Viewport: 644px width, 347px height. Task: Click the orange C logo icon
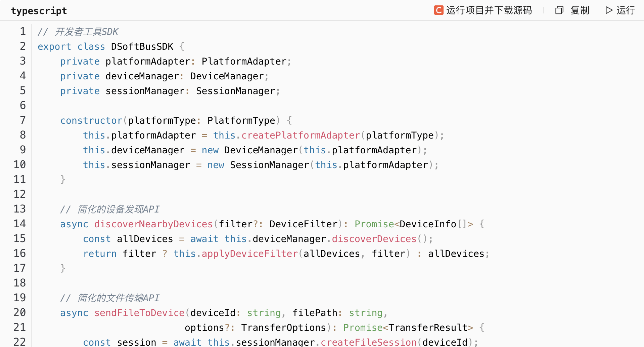click(x=439, y=10)
